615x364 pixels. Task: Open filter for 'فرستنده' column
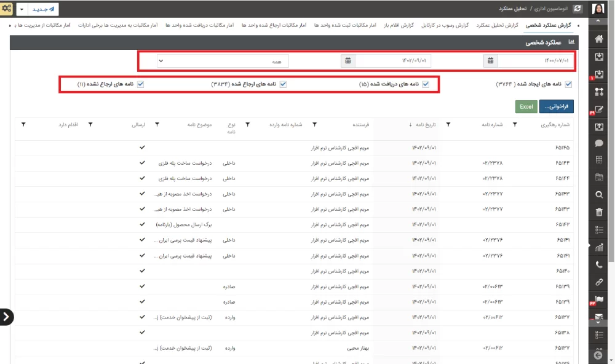coord(314,125)
